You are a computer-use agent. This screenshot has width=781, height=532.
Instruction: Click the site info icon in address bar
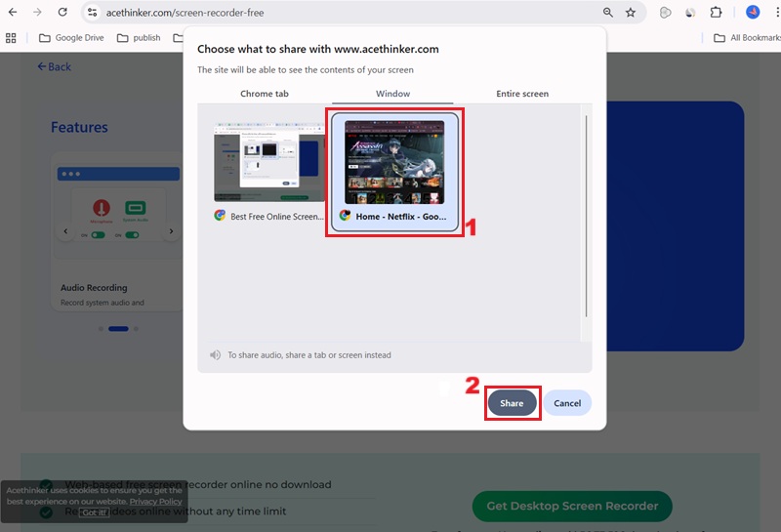click(92, 13)
